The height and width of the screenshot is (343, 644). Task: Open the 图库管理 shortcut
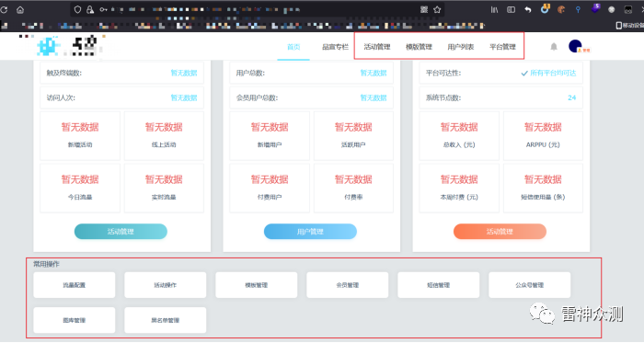(75, 320)
